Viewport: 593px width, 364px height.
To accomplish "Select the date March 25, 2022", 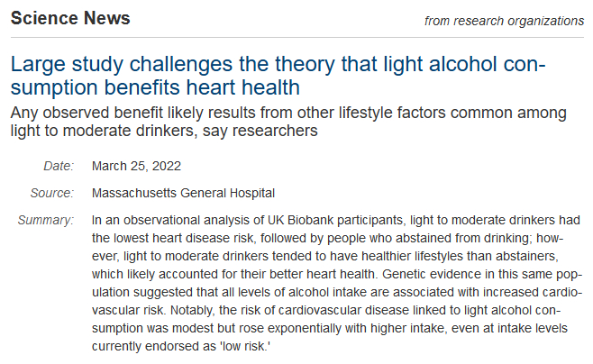I will [x=135, y=166].
